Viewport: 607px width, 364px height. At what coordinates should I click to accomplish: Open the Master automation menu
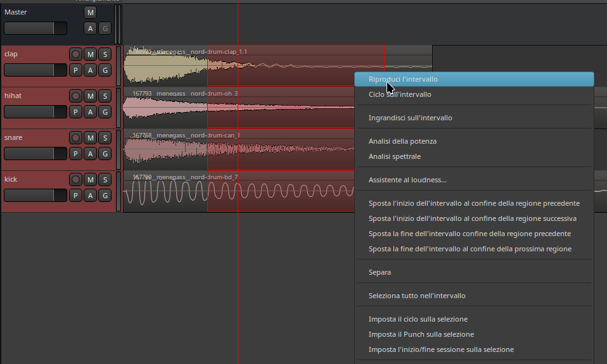pyautogui.click(x=90, y=28)
